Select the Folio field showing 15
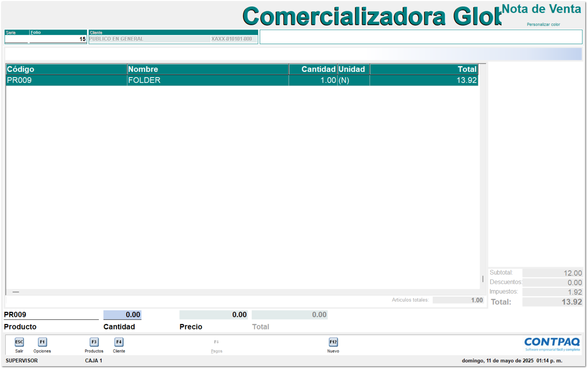 (58, 39)
